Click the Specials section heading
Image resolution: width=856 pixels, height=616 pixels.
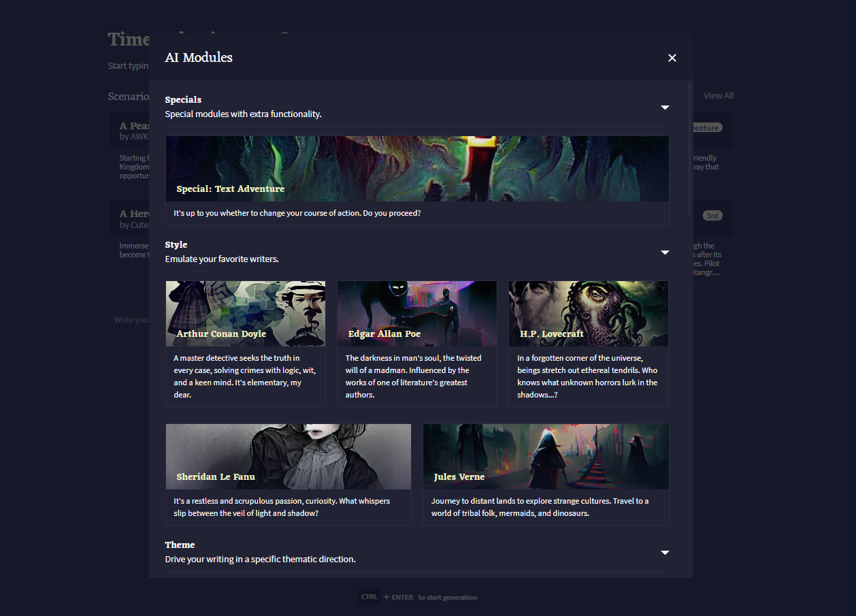183,99
